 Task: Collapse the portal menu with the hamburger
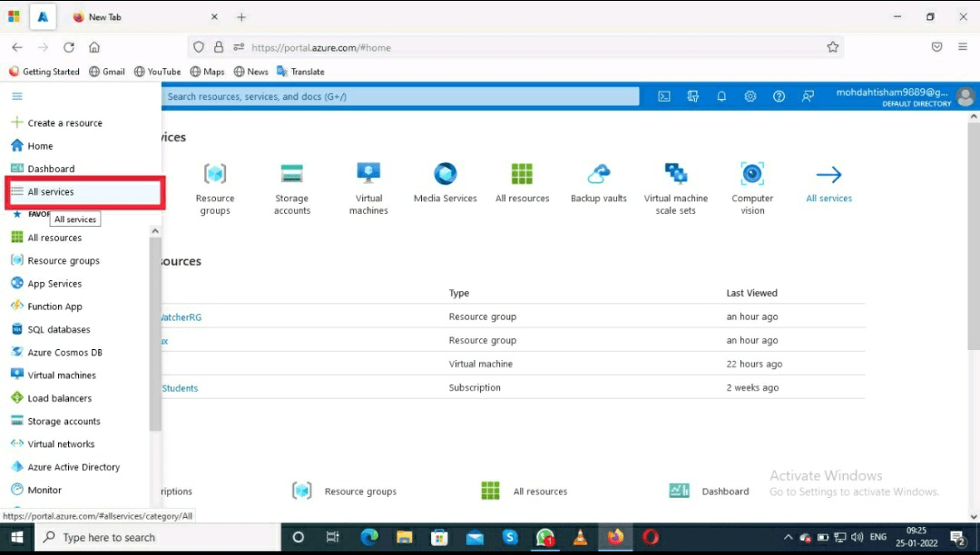(x=16, y=96)
